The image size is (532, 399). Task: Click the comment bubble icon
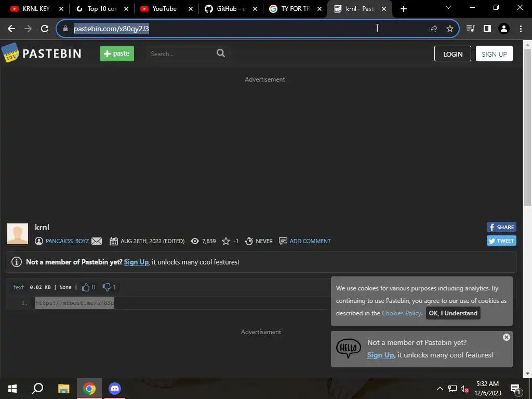point(283,241)
